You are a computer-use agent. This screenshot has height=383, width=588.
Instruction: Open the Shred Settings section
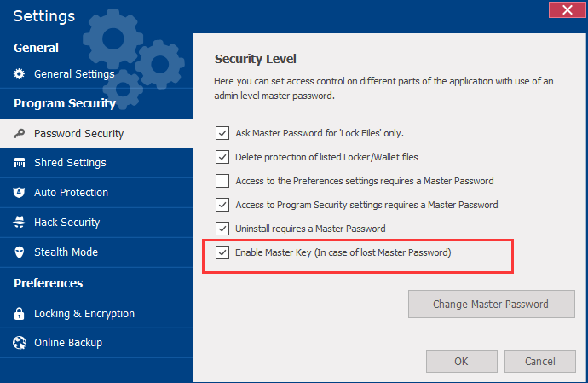tap(70, 163)
